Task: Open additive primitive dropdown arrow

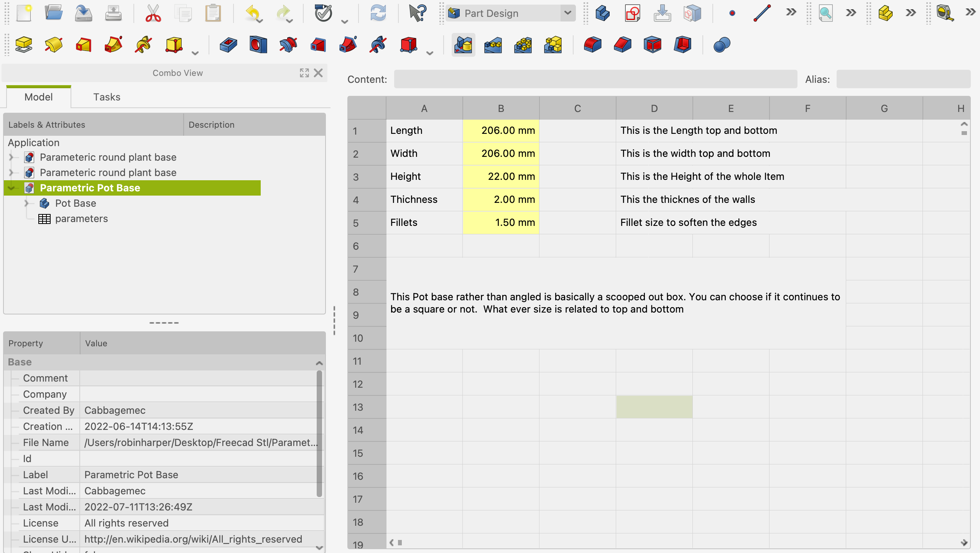Action: click(195, 53)
